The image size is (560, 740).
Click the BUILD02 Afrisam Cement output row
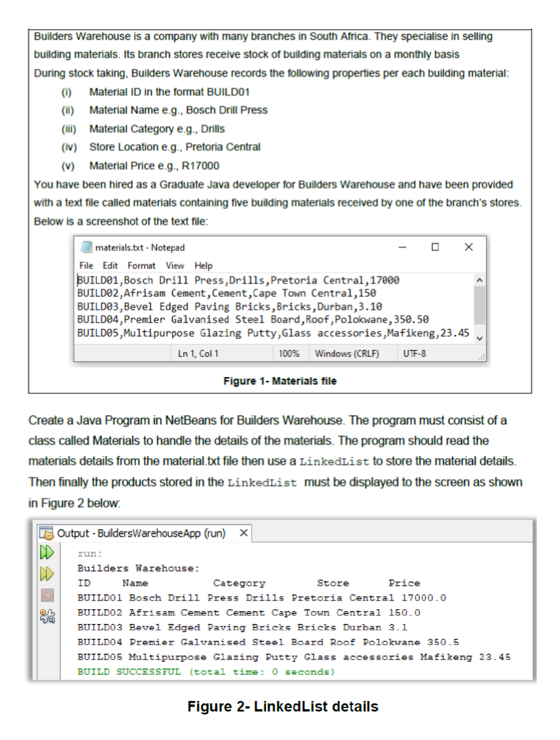tap(249, 612)
